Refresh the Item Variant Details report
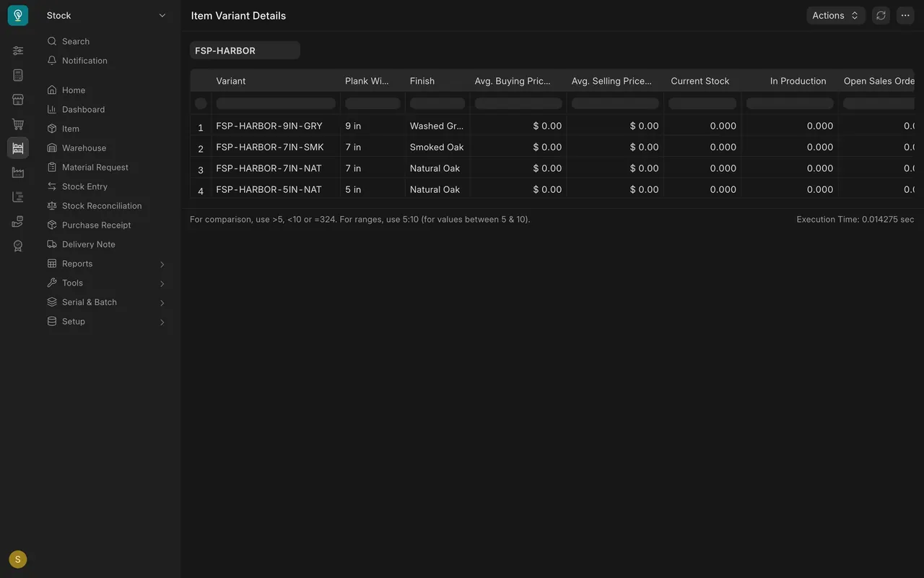Image resolution: width=924 pixels, height=578 pixels. pyautogui.click(x=881, y=15)
